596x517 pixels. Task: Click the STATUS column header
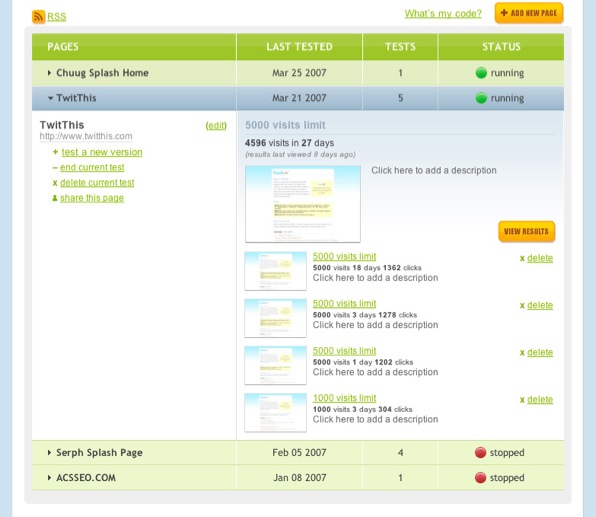tap(501, 47)
